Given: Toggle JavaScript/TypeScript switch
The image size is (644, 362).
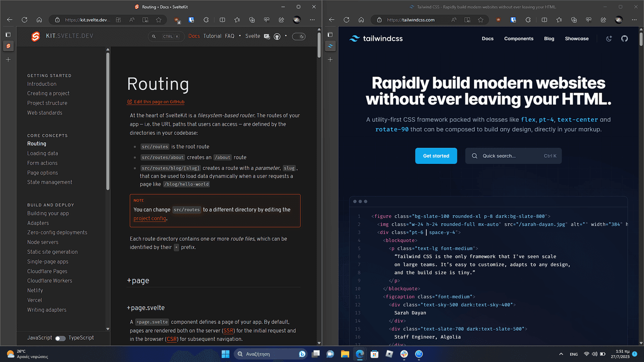Looking at the screenshot, I should point(60,338).
